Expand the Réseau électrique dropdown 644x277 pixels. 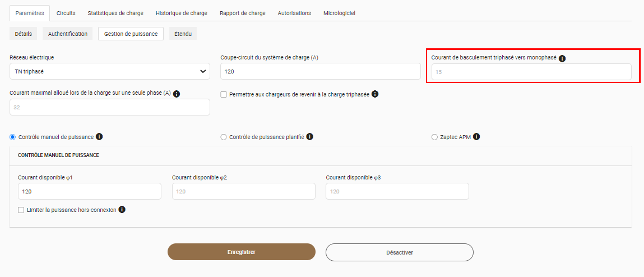tap(110, 71)
